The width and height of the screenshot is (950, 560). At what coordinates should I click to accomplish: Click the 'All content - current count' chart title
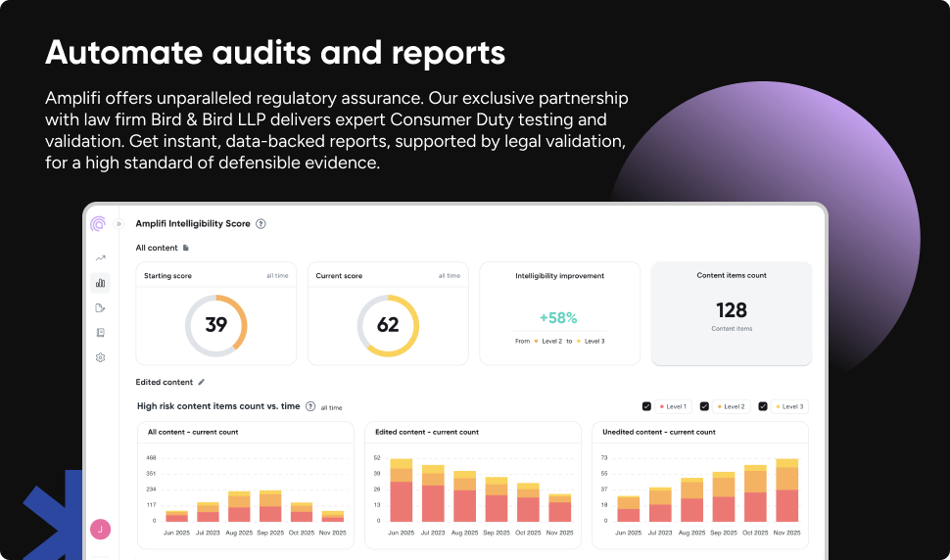click(193, 432)
